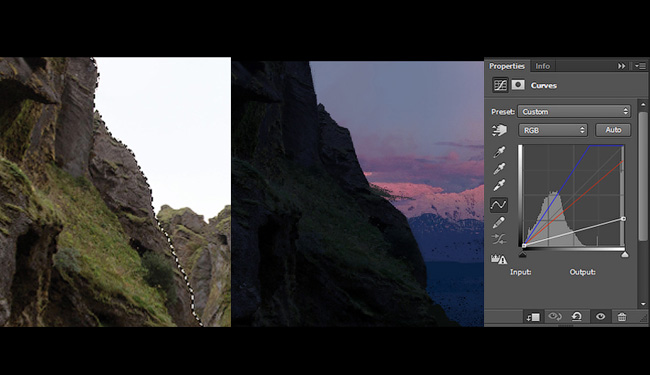Click the white curve's upper right control point
The height and width of the screenshot is (375, 650).
(623, 218)
